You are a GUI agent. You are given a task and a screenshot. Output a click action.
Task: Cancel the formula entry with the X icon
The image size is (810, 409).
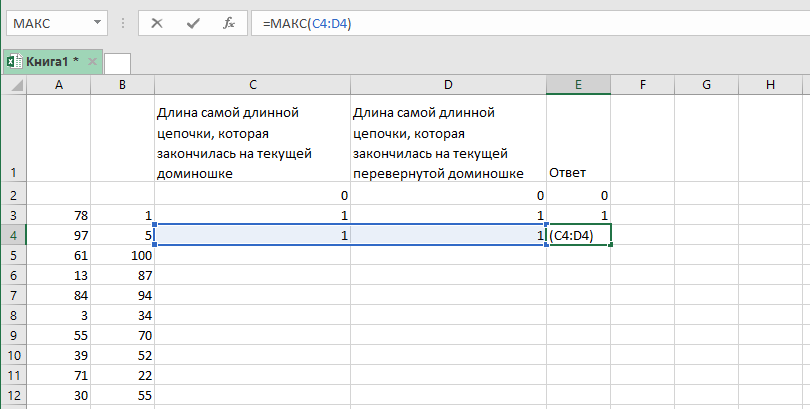point(157,24)
